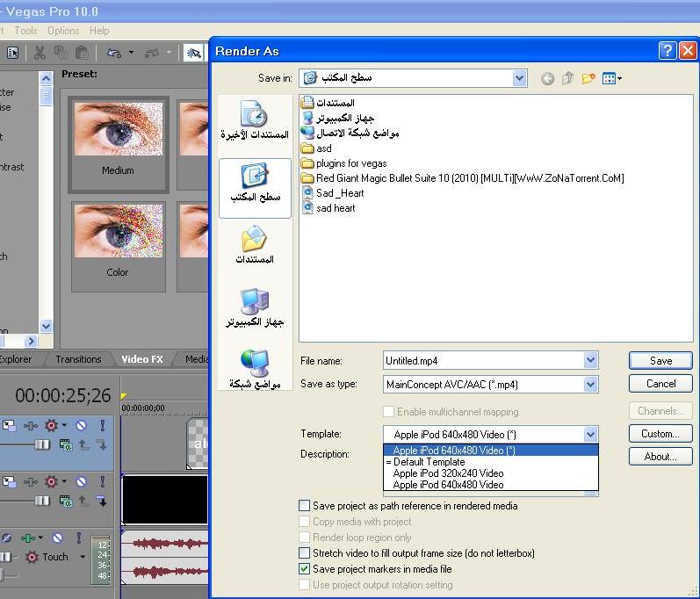
Task: Choose Apple iPod 320x240 Video template
Action: click(491, 473)
